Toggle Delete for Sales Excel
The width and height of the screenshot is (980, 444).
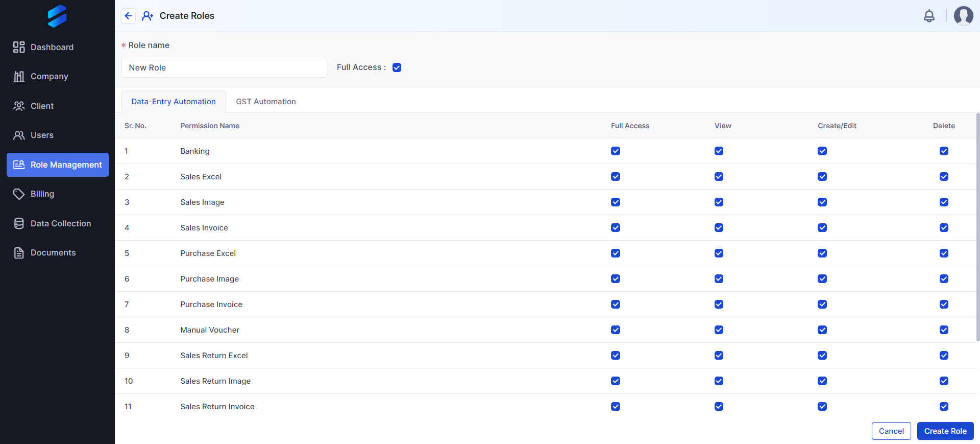pyautogui.click(x=944, y=177)
